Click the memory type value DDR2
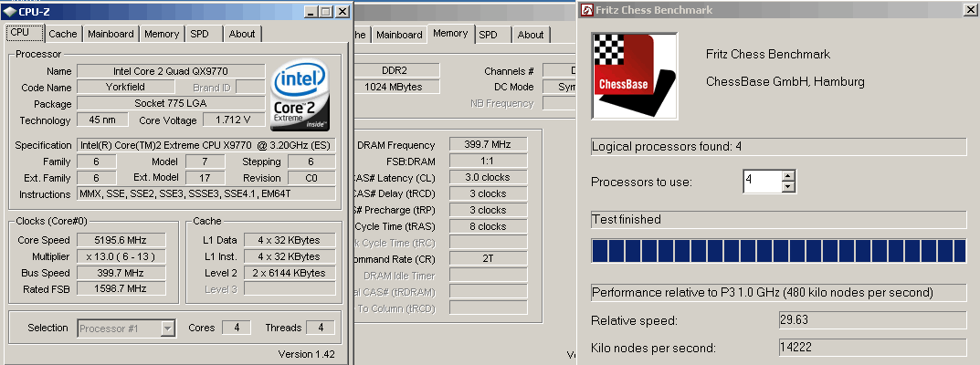Image resolution: width=980 pixels, height=365 pixels. click(398, 70)
